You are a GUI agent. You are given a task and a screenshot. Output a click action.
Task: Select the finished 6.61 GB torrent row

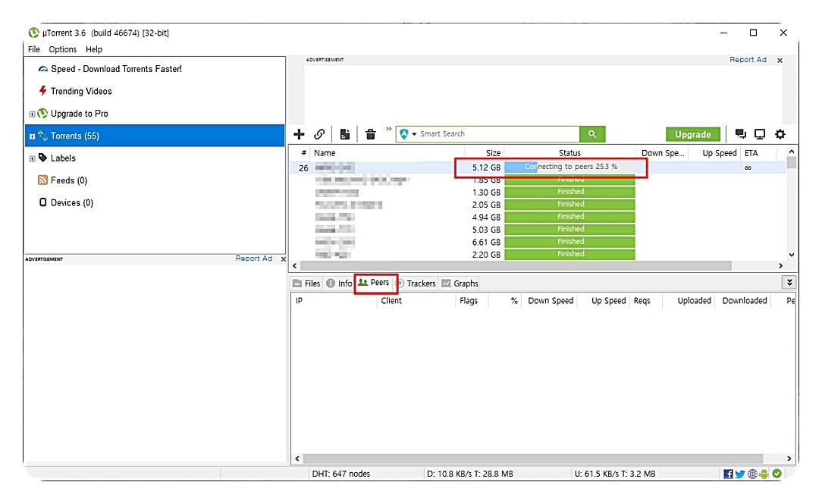(538, 242)
